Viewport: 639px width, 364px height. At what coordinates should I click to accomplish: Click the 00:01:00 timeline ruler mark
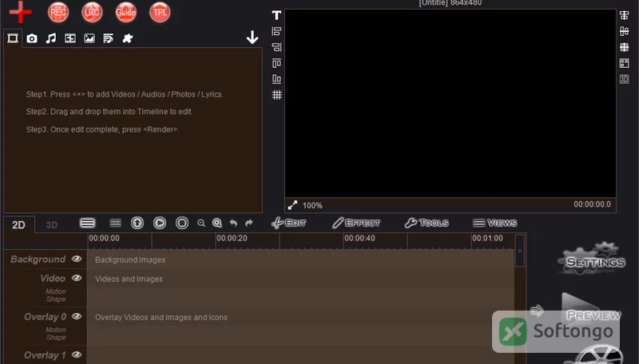pyautogui.click(x=487, y=238)
